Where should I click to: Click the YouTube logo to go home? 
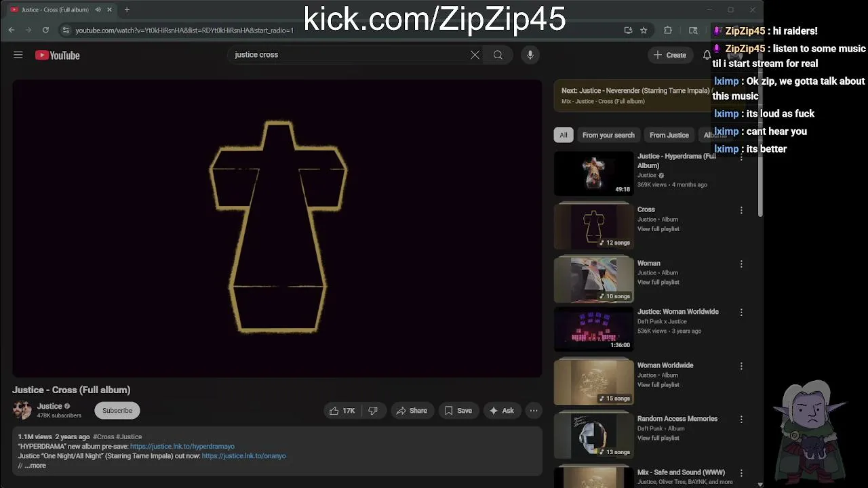(58, 56)
